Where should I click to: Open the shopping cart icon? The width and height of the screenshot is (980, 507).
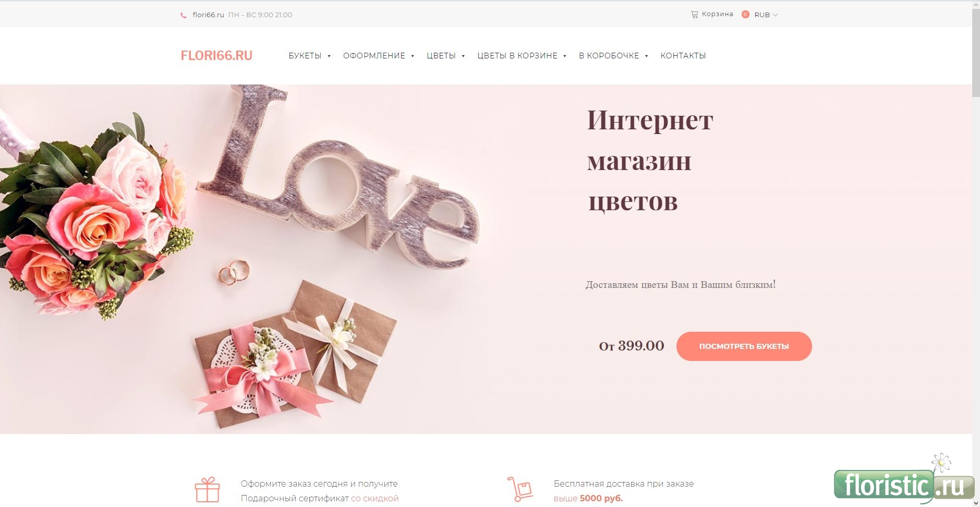694,15
